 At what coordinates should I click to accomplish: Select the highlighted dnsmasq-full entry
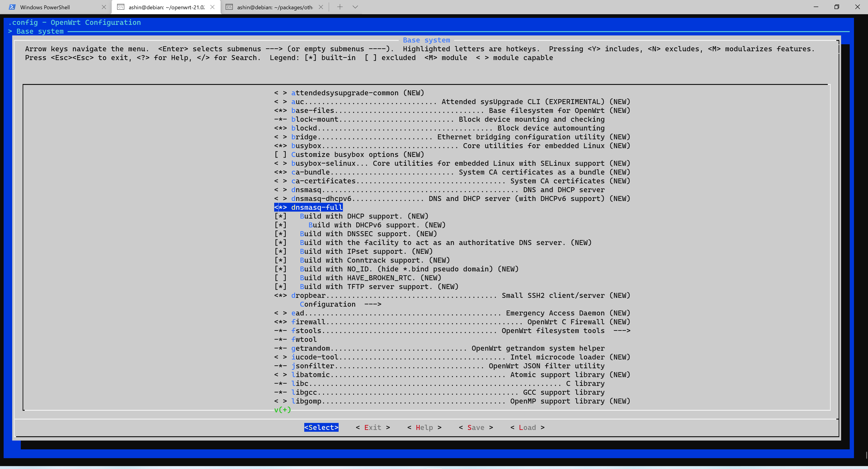(x=308, y=207)
